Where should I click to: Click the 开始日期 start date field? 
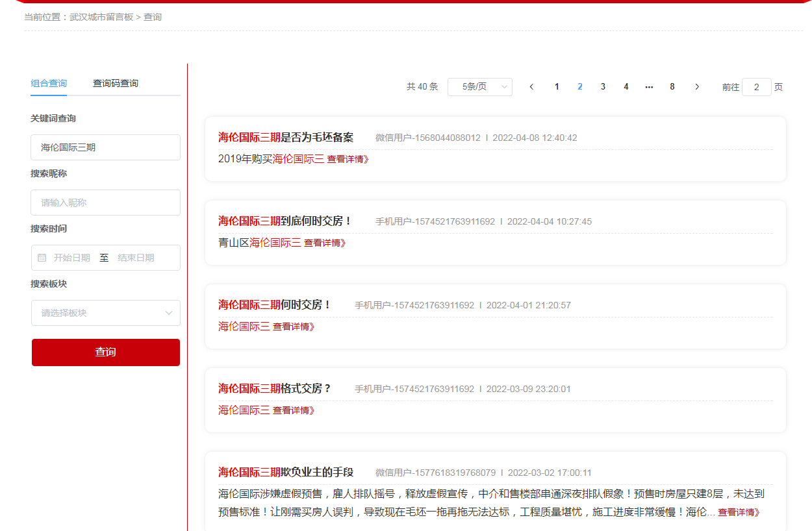pos(71,258)
